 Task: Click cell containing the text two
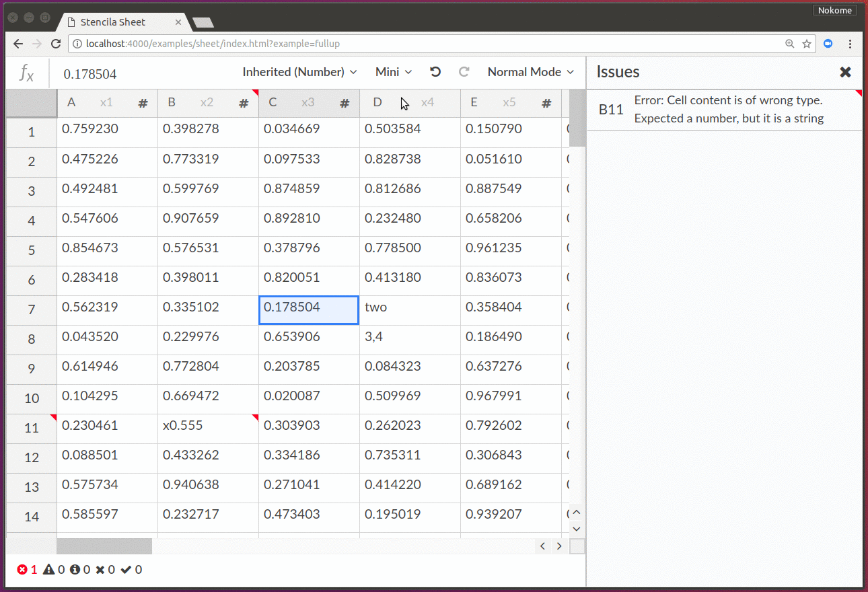[x=410, y=310]
